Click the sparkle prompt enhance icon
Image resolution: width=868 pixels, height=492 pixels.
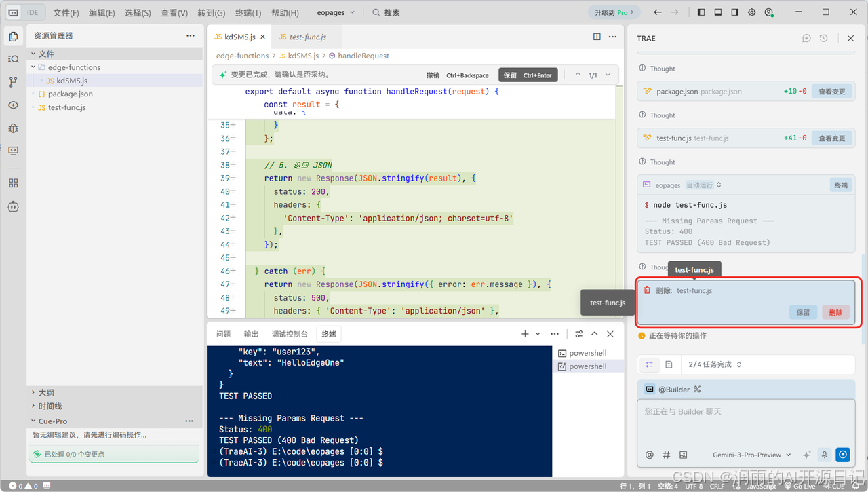pyautogui.click(x=807, y=455)
